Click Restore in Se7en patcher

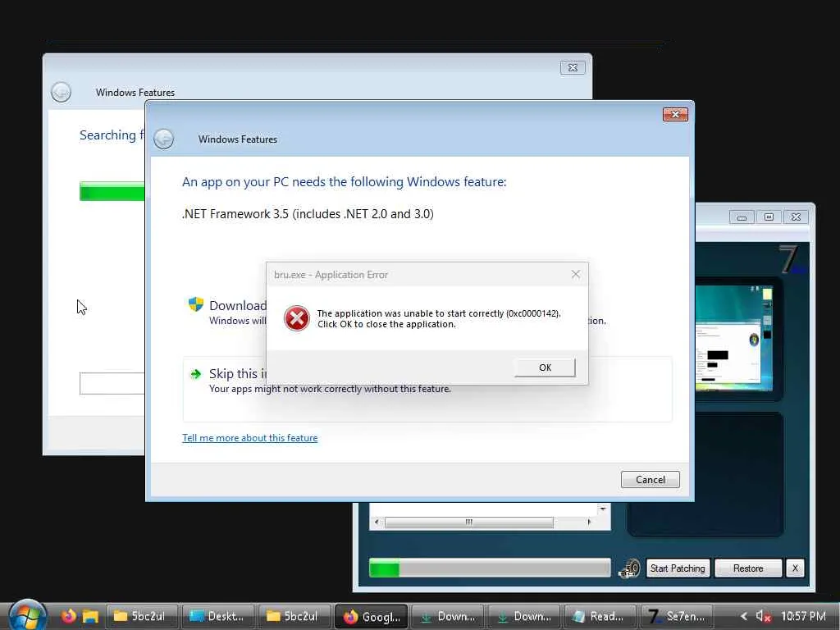(x=748, y=568)
